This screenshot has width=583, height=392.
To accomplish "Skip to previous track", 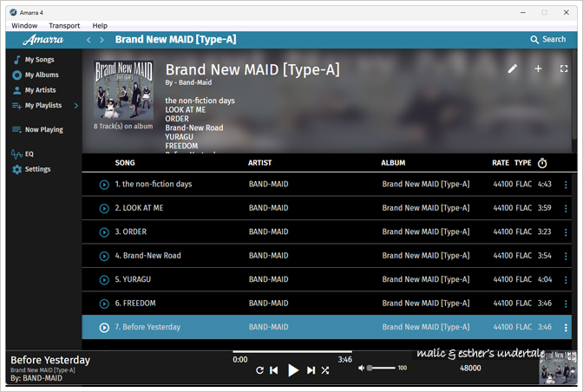I will (274, 370).
